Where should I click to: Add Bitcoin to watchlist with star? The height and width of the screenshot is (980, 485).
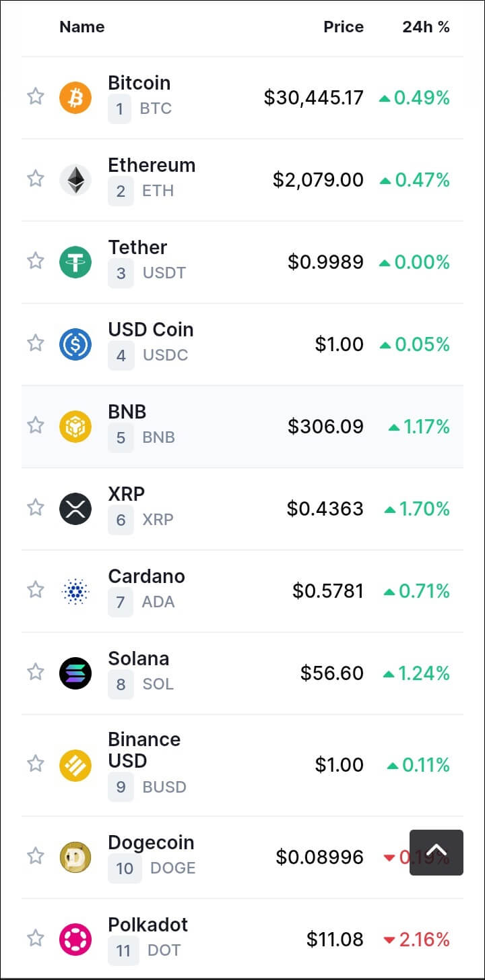coord(36,96)
